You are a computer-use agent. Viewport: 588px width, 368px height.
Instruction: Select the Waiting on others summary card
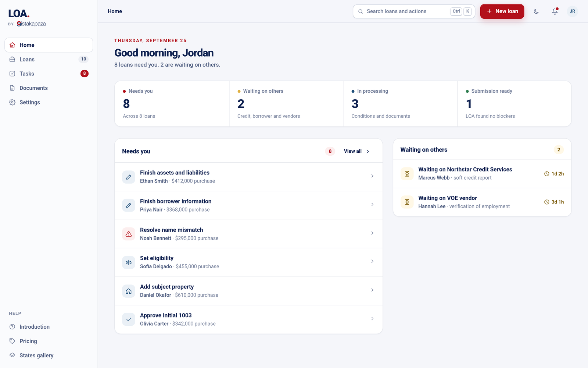click(x=286, y=104)
